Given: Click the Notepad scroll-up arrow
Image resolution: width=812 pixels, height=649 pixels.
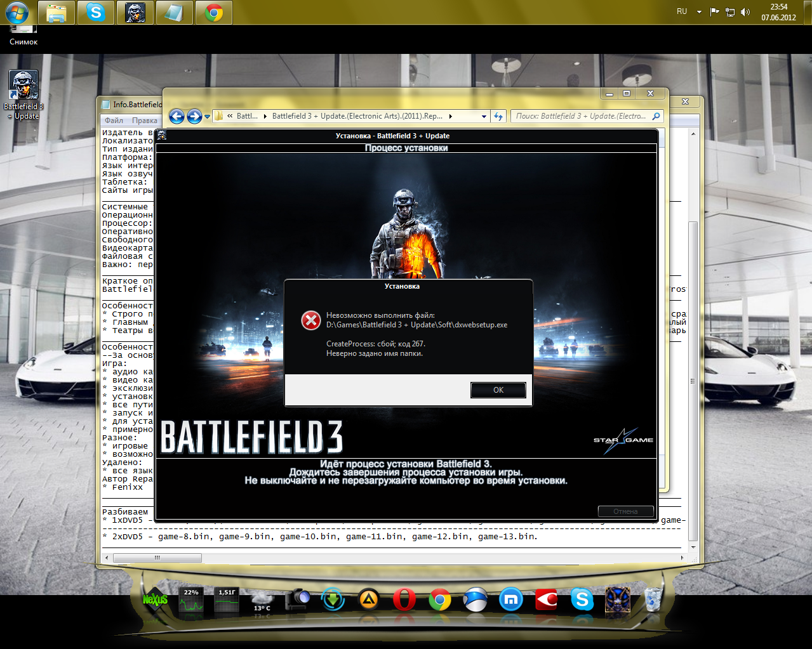Looking at the screenshot, I should 693,134.
